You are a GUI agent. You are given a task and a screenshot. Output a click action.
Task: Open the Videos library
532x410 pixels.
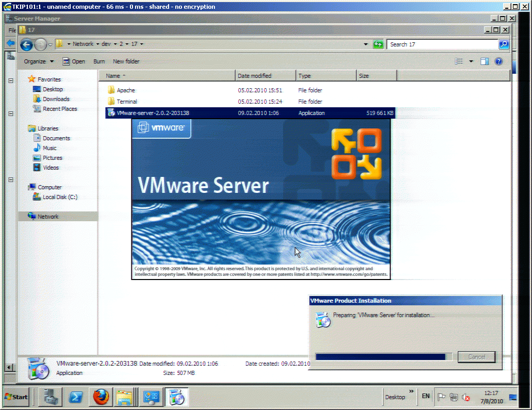click(x=51, y=168)
